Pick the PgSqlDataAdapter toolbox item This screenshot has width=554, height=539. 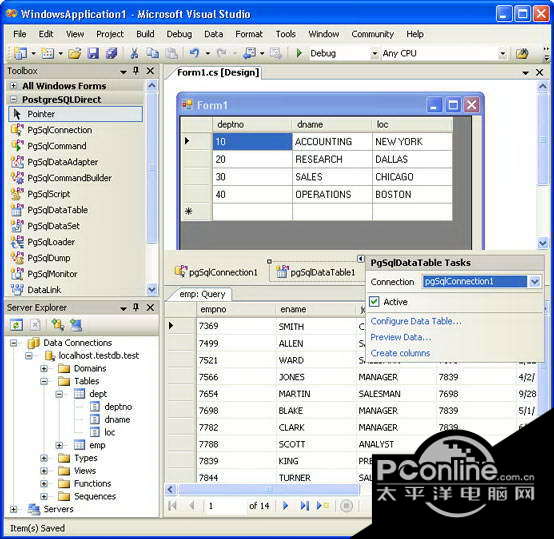tap(62, 162)
